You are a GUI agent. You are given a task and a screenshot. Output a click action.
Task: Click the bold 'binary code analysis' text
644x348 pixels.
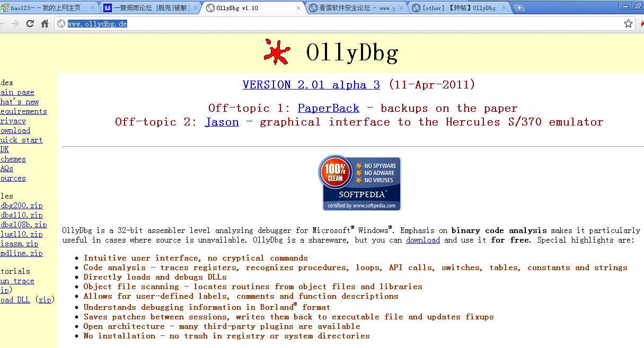(x=499, y=230)
